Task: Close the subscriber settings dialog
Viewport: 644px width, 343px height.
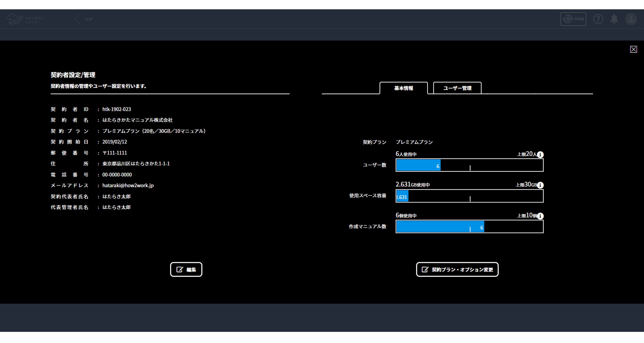Action: 633,49
